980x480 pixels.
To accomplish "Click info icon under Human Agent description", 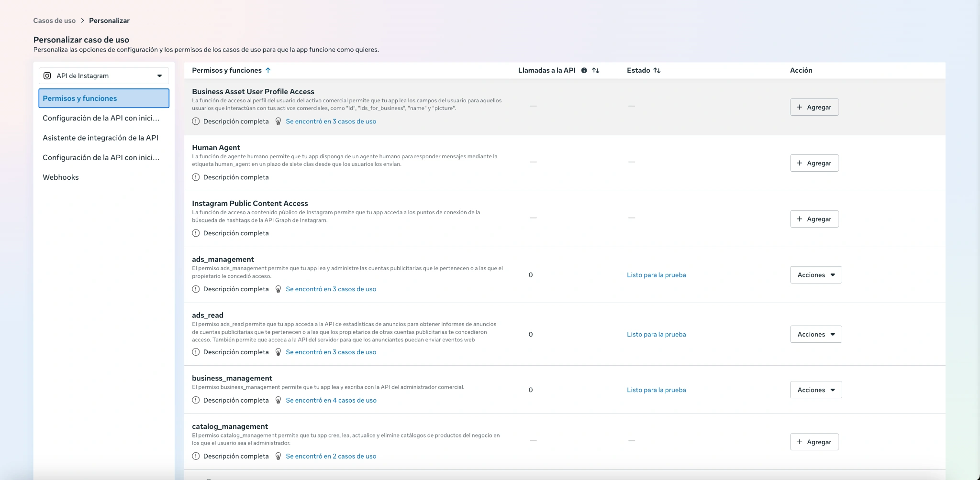I will click(x=196, y=177).
